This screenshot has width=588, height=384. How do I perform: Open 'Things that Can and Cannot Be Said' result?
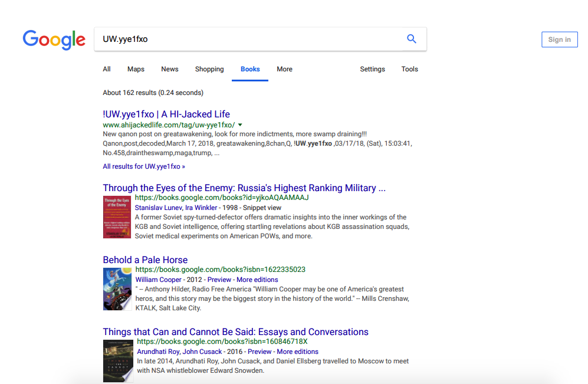point(235,332)
